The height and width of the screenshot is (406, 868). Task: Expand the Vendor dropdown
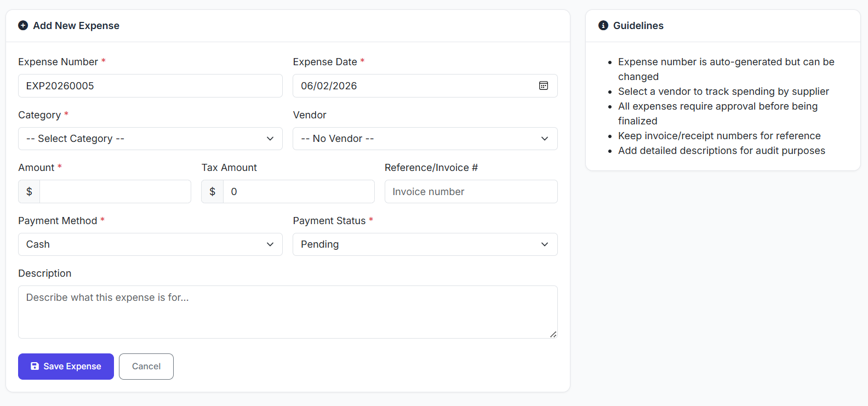(x=425, y=139)
